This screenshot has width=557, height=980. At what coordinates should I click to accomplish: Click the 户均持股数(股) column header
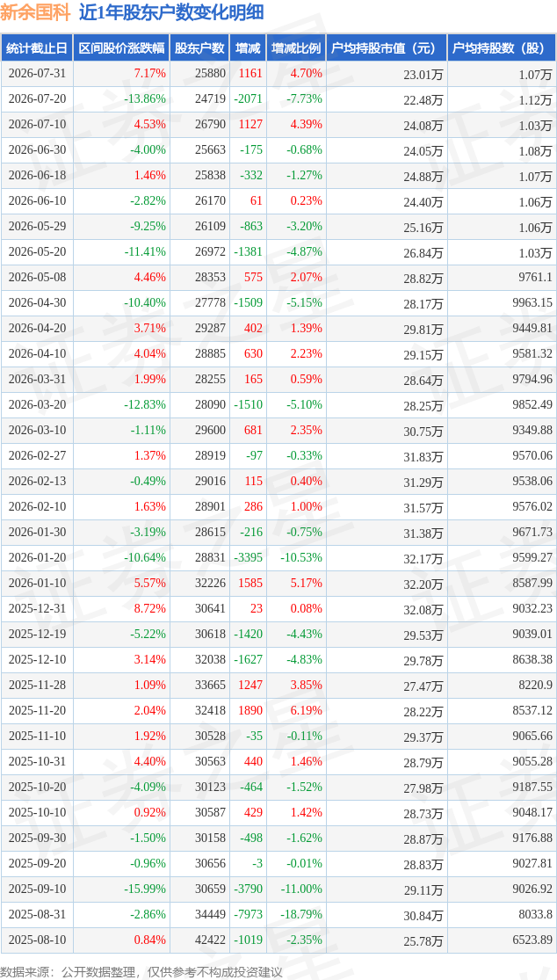(x=502, y=48)
